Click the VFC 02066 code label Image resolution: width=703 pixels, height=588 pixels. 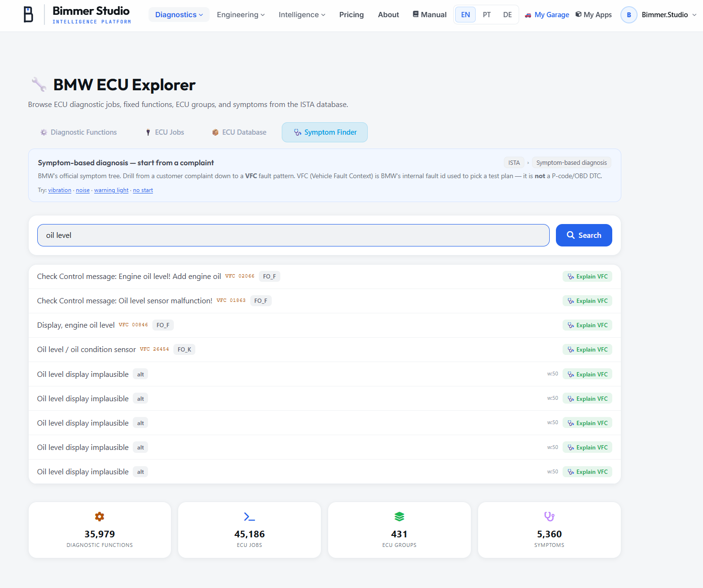click(x=240, y=276)
